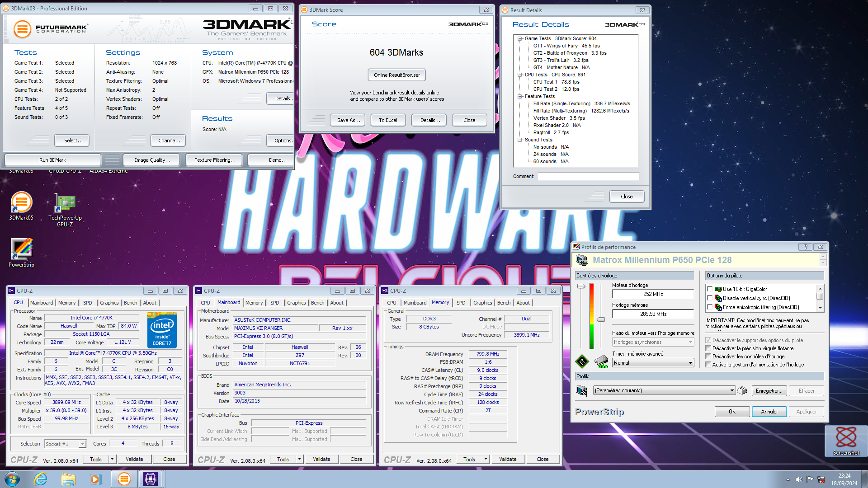Click the Result Details window title icon
Screen dimensions: 868x488
click(505, 10)
